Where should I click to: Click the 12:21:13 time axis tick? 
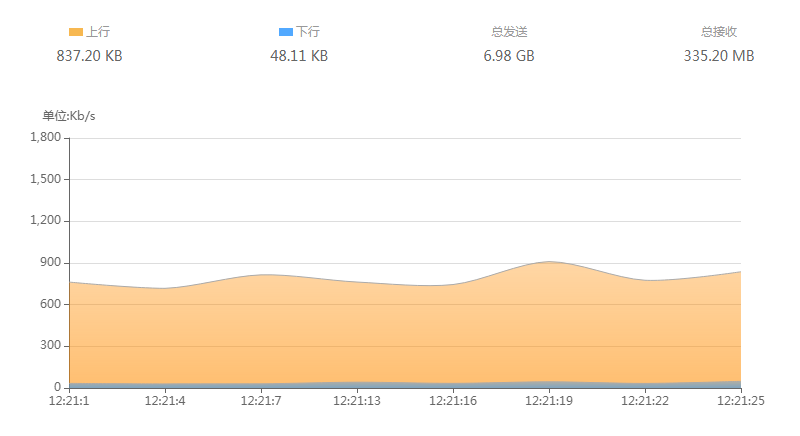357,401
